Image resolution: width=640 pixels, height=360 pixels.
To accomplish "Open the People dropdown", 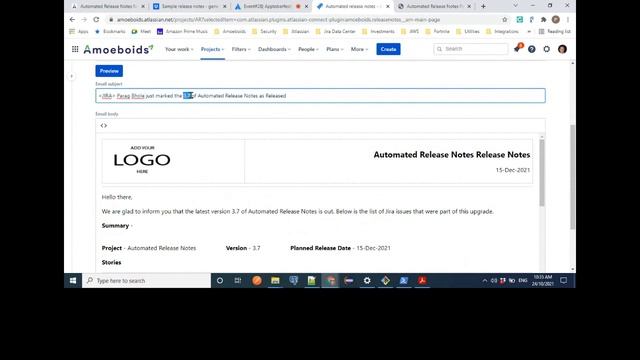I will 308,49.
